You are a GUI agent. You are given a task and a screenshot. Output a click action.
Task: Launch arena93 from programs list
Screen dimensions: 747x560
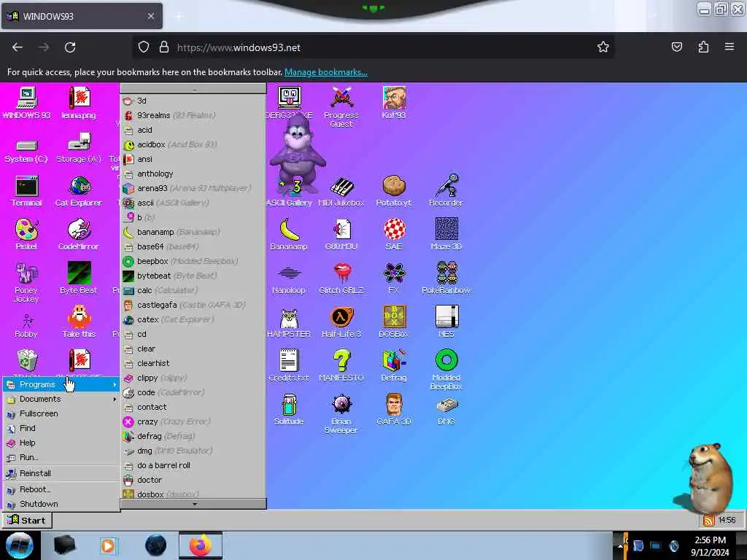pyautogui.click(x=193, y=188)
